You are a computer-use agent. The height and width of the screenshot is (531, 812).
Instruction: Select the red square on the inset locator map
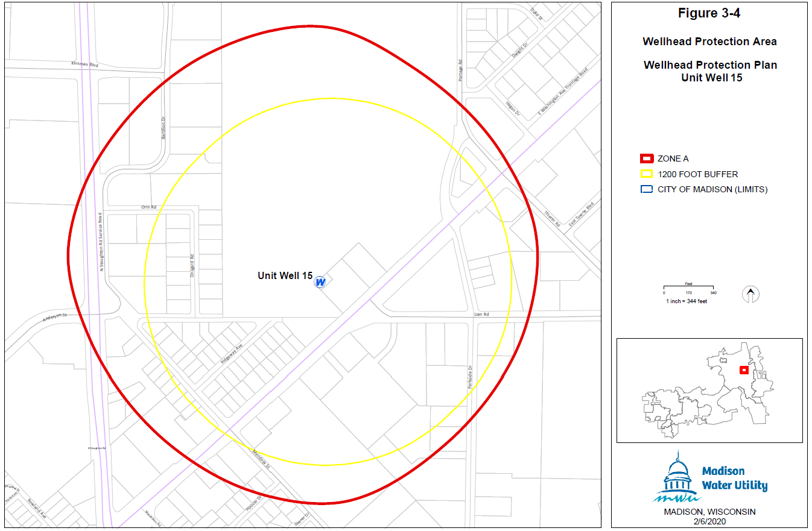[x=744, y=370]
